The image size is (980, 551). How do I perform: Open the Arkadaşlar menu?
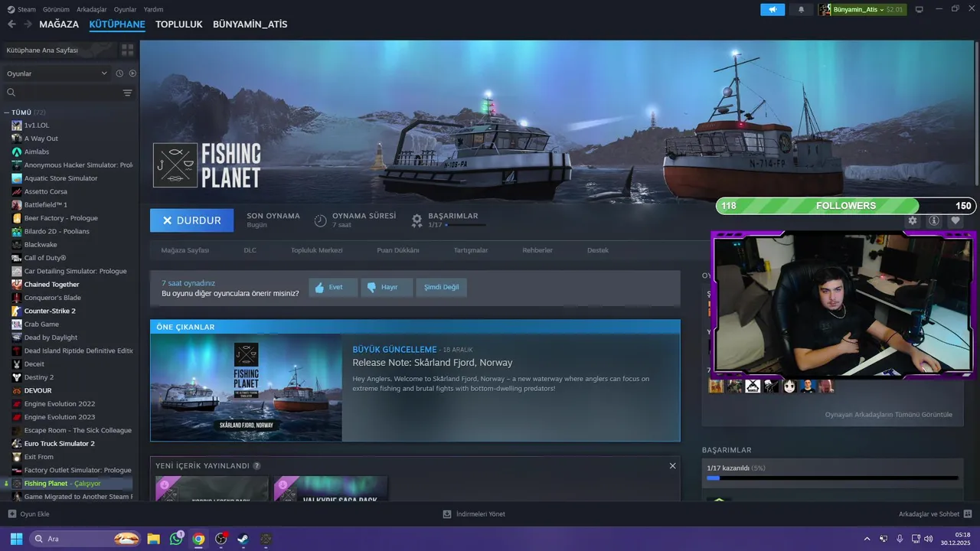point(92,10)
